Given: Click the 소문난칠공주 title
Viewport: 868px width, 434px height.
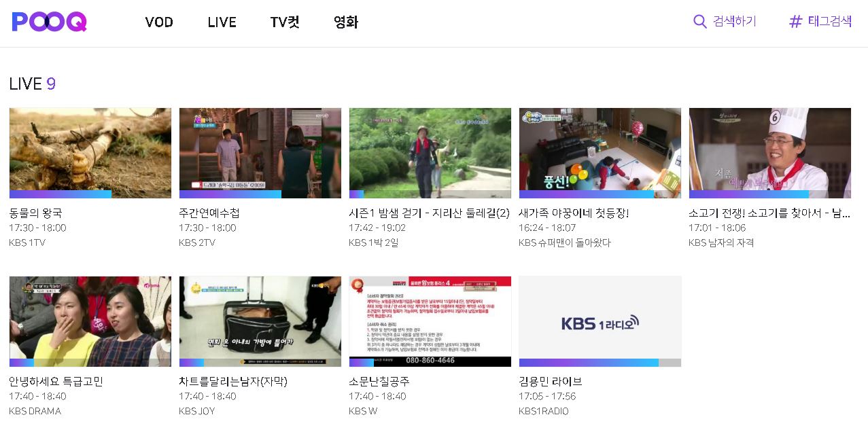Looking at the screenshot, I should tap(379, 382).
